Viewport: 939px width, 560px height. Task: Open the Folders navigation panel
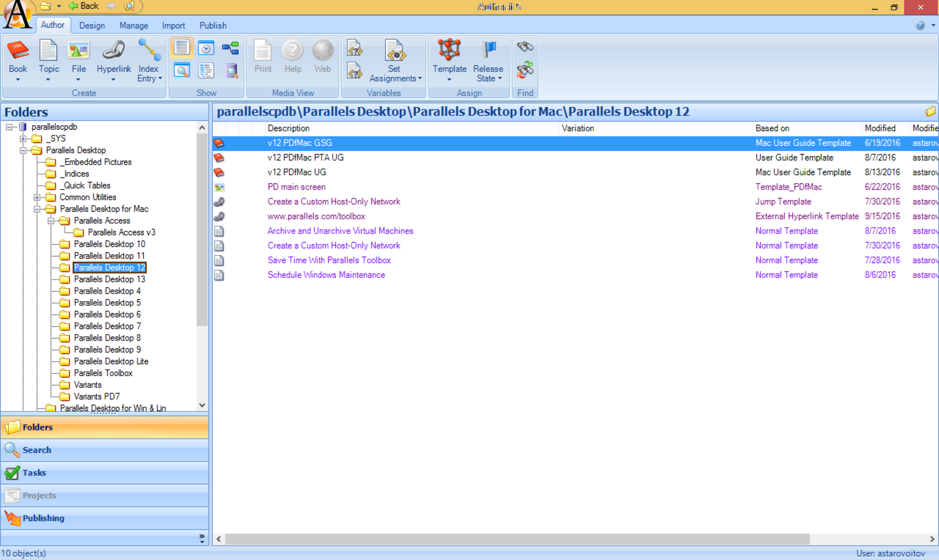tap(105, 427)
